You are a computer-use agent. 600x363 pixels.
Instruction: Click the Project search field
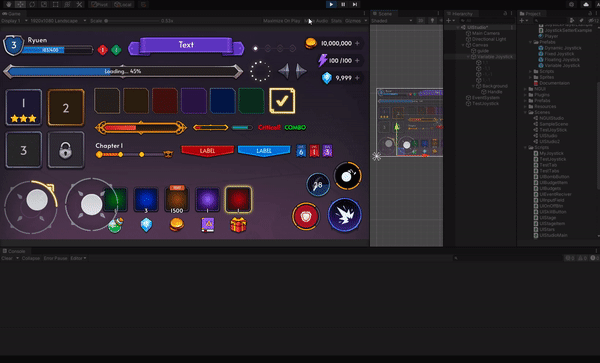coord(550,21)
